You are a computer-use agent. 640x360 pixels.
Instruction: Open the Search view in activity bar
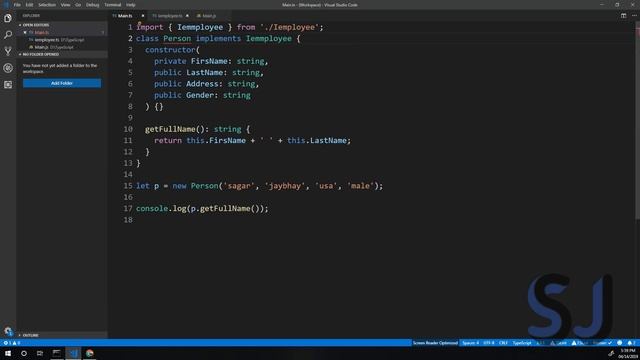[8, 35]
